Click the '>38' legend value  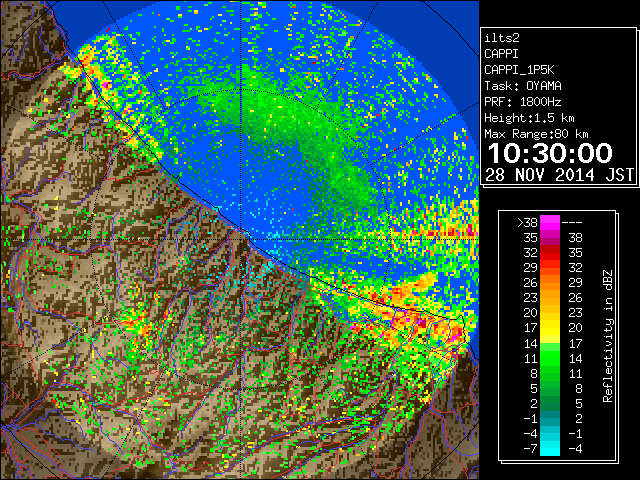tap(527, 223)
